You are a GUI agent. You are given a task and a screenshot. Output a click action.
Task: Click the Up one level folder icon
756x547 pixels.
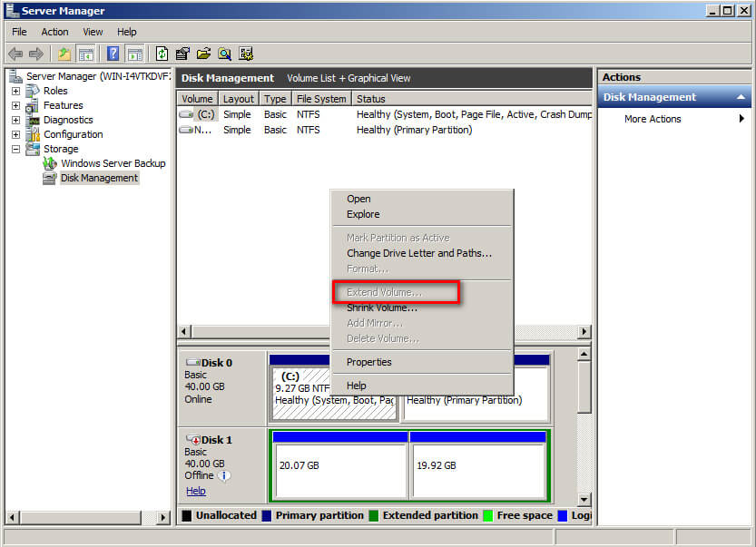pyautogui.click(x=64, y=54)
